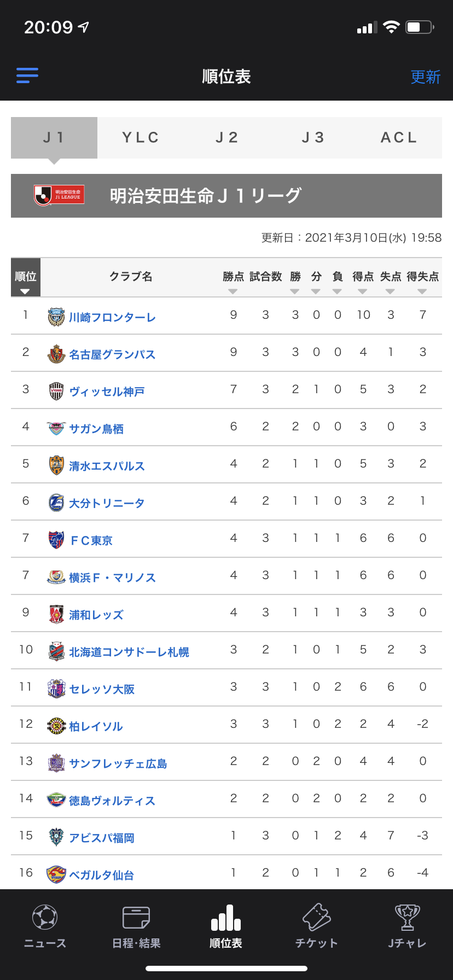453x980 pixels.
Task: Open the schedule and results calendar icon
Action: click(x=136, y=917)
